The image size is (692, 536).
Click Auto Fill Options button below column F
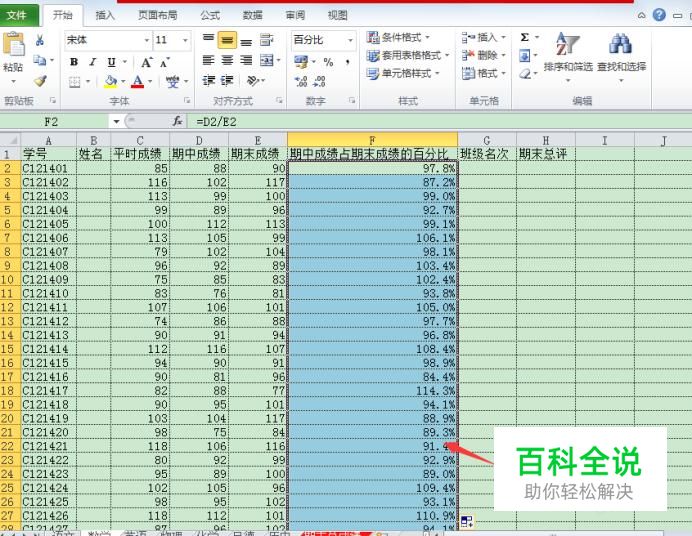tap(466, 522)
